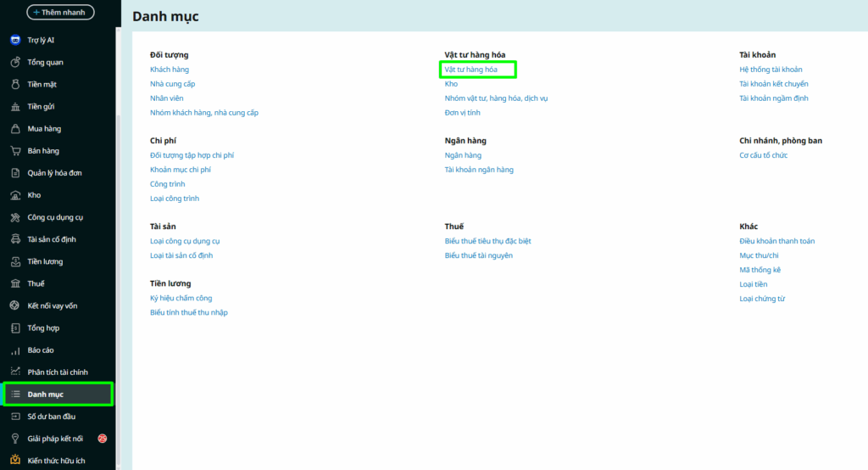Click the Hệ thống tài khoản link
Viewport: 868px width, 470px height.
771,70
